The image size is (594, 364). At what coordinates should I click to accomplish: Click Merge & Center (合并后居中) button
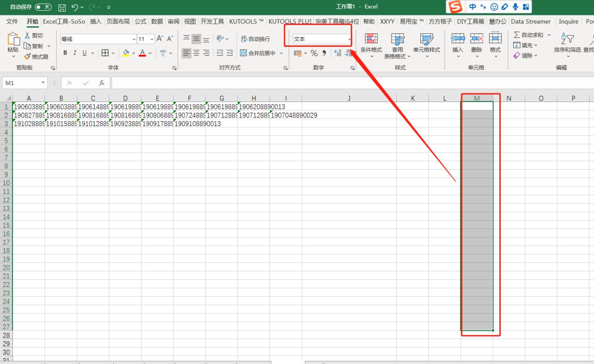click(x=258, y=53)
